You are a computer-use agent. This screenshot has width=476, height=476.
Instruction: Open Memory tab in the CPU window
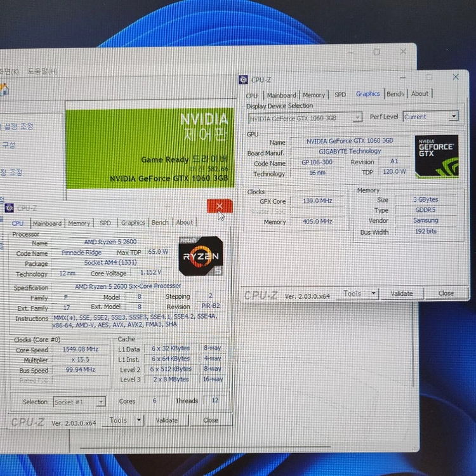[79, 223]
